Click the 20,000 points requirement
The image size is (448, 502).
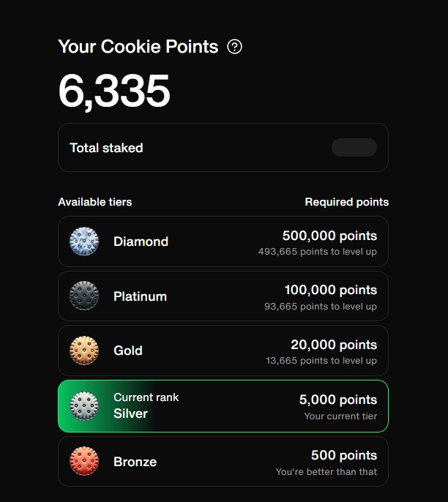click(x=333, y=345)
